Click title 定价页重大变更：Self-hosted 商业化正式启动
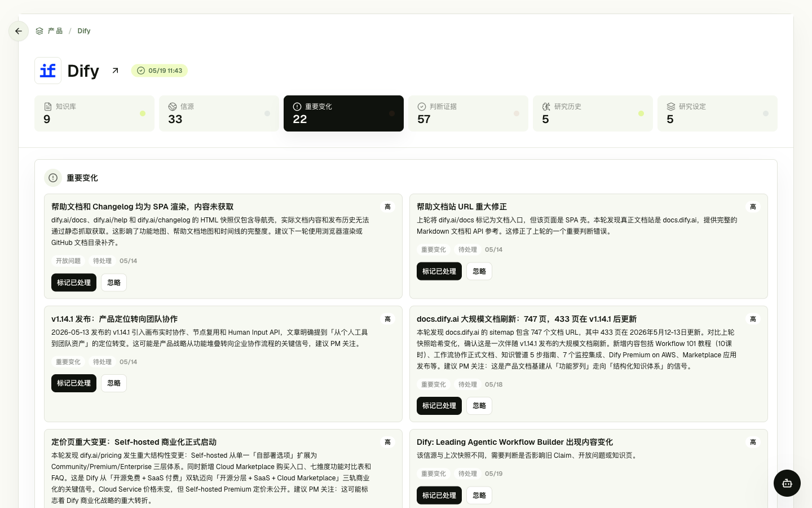Image resolution: width=812 pixels, height=508 pixels. pos(134,442)
